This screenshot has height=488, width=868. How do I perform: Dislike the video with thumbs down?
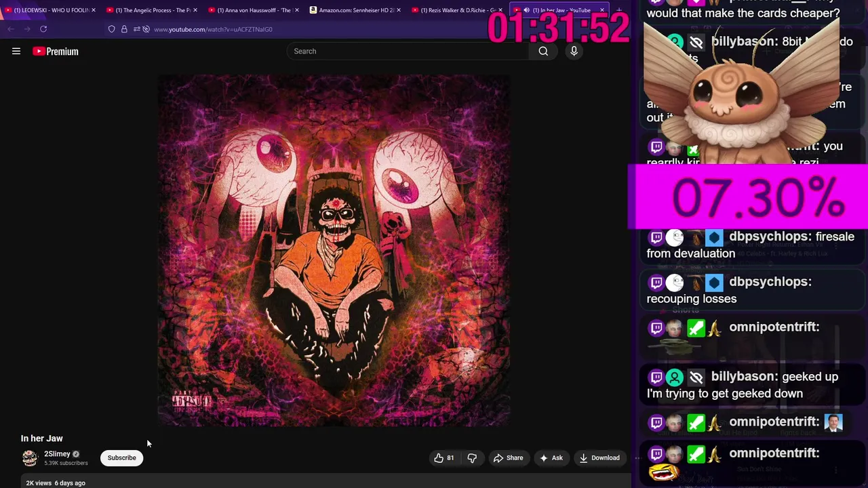pyautogui.click(x=472, y=457)
